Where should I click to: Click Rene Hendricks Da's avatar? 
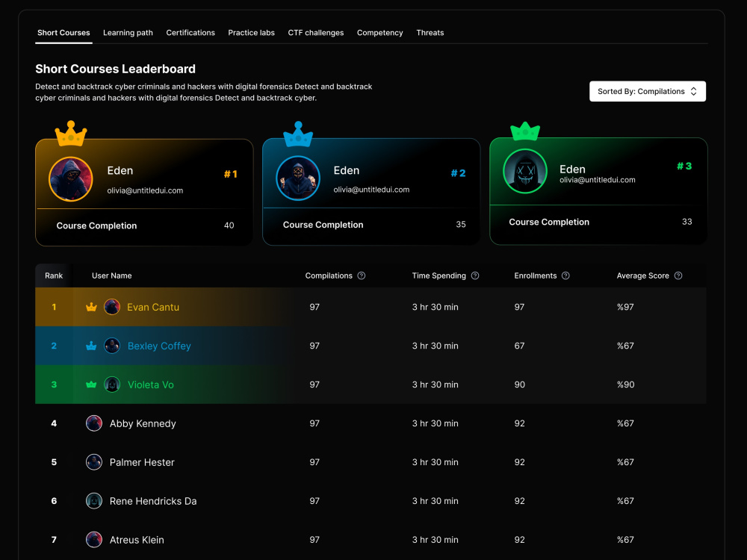(94, 501)
